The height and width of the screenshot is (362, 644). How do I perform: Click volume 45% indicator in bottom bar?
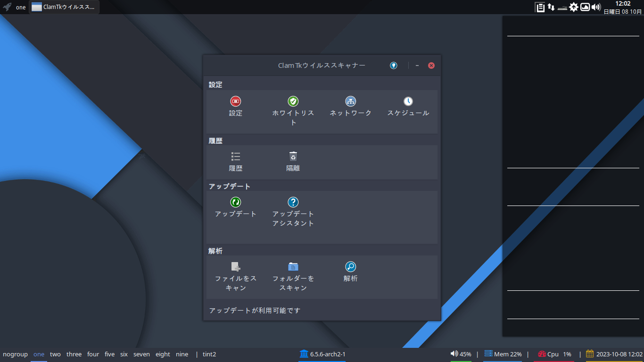(x=461, y=354)
